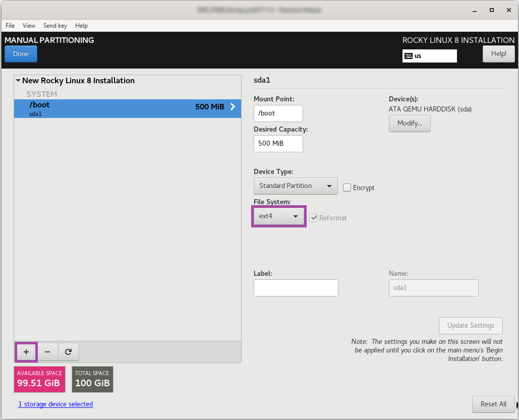Click the Update Settings button
This screenshot has height=420, width=519.
pyautogui.click(x=471, y=326)
